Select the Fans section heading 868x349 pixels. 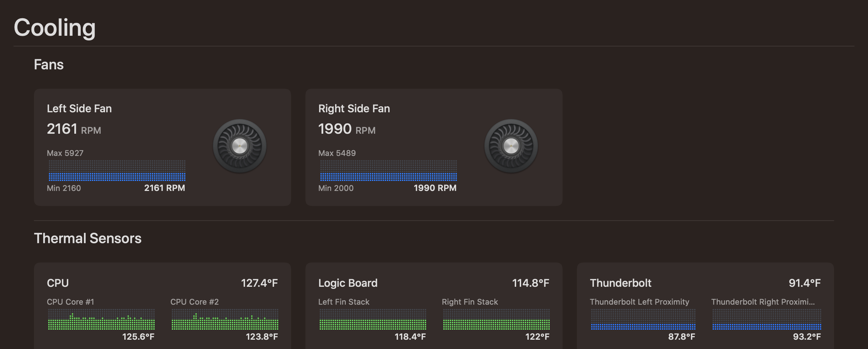point(49,64)
